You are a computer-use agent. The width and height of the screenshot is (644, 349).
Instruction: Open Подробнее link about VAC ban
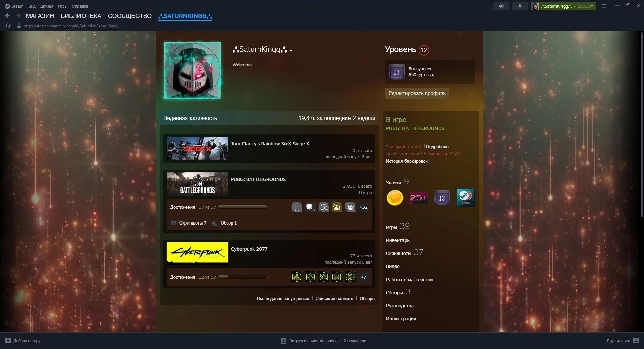(x=437, y=147)
